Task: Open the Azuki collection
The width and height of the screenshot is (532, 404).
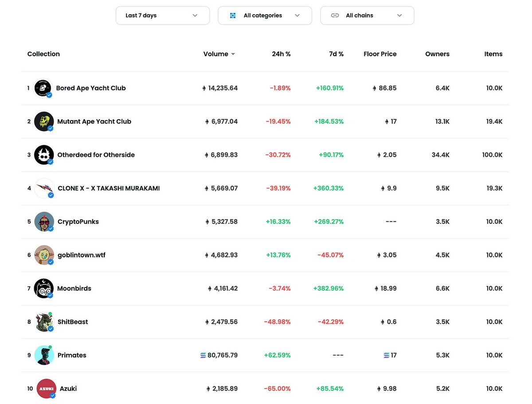Action: pyautogui.click(x=68, y=388)
